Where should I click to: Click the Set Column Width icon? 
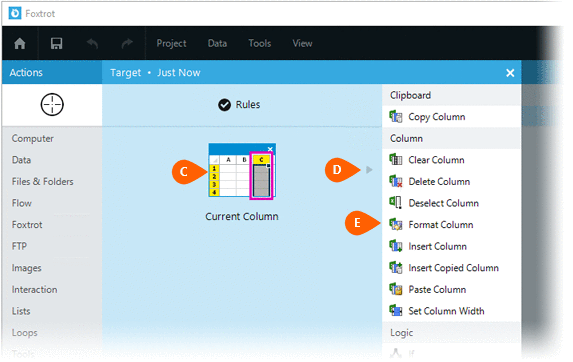coord(396,311)
